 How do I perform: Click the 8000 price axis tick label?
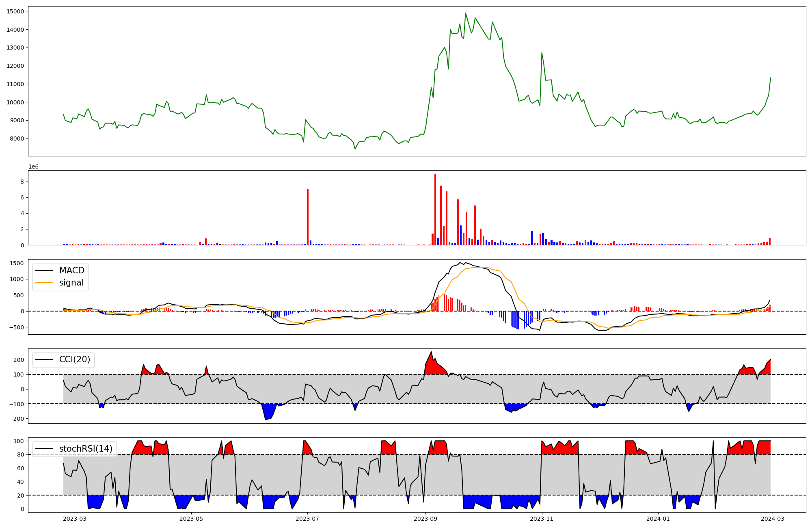[x=17, y=138]
